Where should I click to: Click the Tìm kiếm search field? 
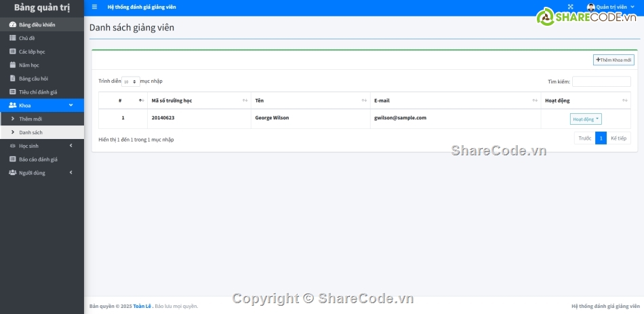point(601,81)
